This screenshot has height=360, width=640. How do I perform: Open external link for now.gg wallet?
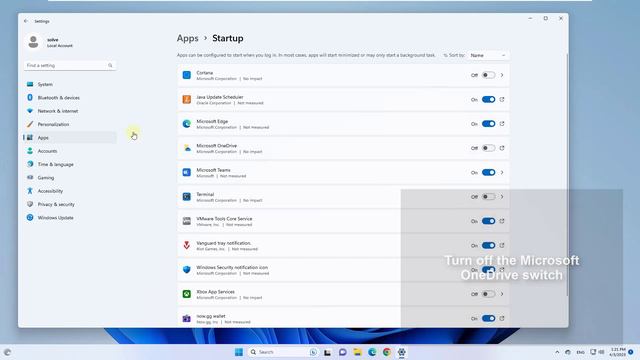click(502, 318)
